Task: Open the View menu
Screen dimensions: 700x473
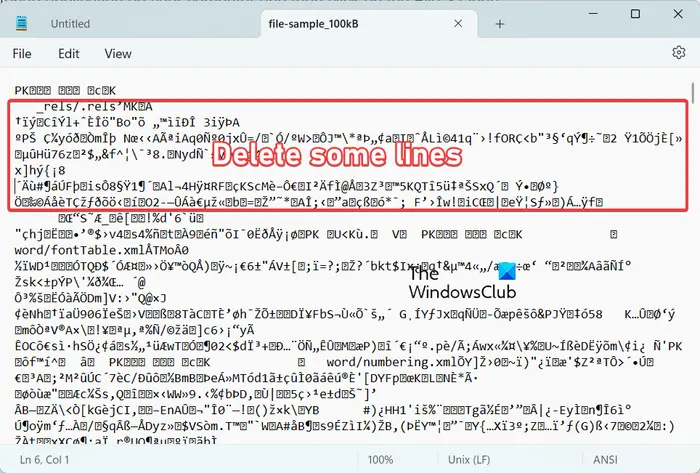Action: (x=118, y=54)
